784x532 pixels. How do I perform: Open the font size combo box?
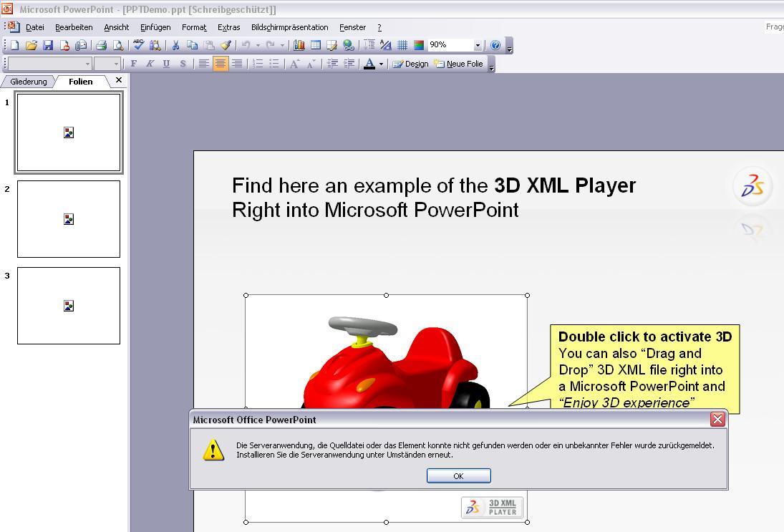[x=107, y=64]
